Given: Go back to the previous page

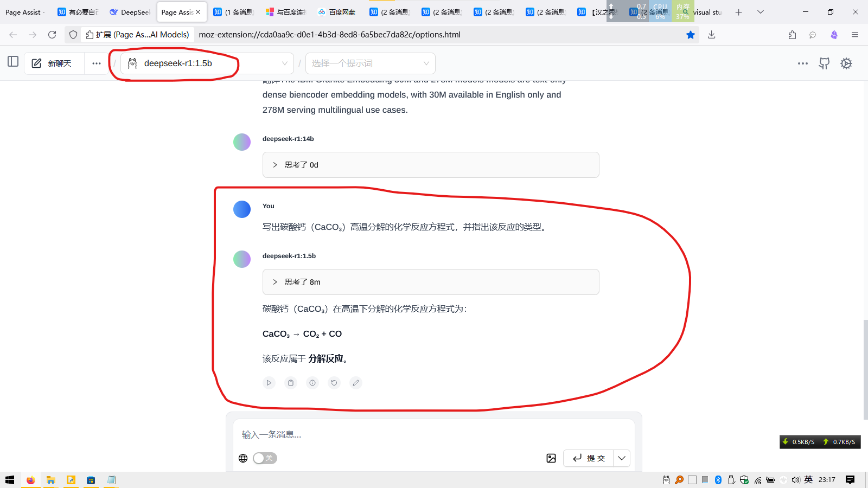Looking at the screenshot, I should [x=13, y=35].
